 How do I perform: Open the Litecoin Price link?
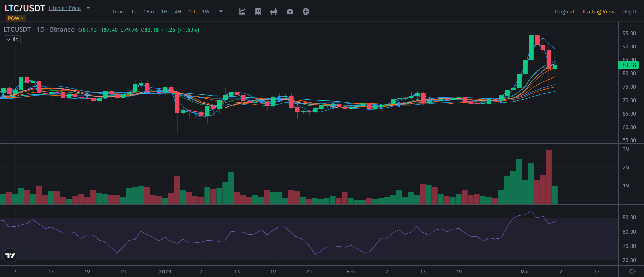(x=65, y=8)
